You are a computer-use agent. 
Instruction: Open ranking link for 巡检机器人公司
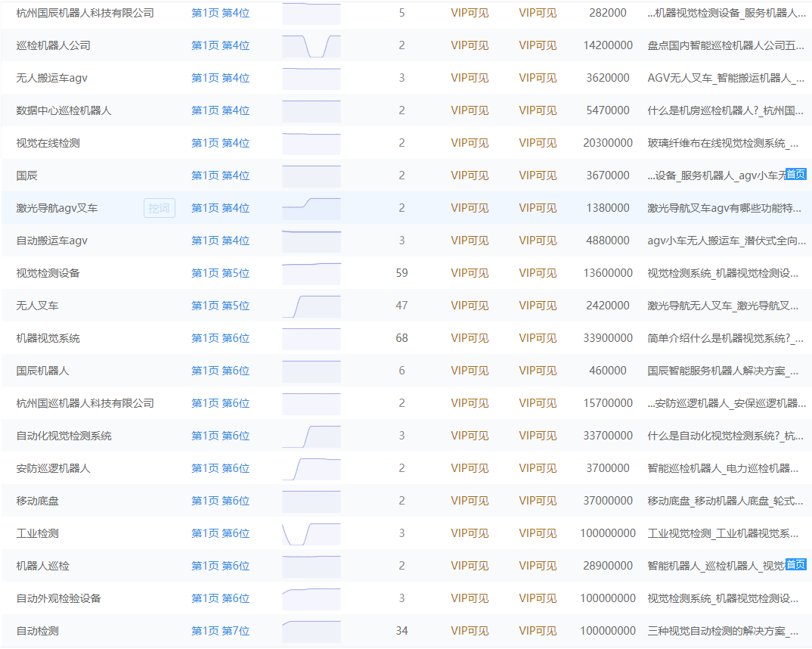[x=221, y=45]
